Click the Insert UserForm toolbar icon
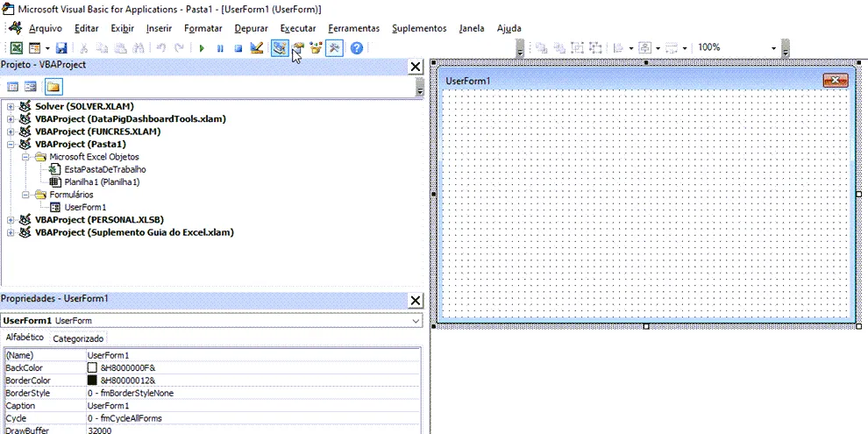Image resolution: width=868 pixels, height=434 pixels. (34, 48)
